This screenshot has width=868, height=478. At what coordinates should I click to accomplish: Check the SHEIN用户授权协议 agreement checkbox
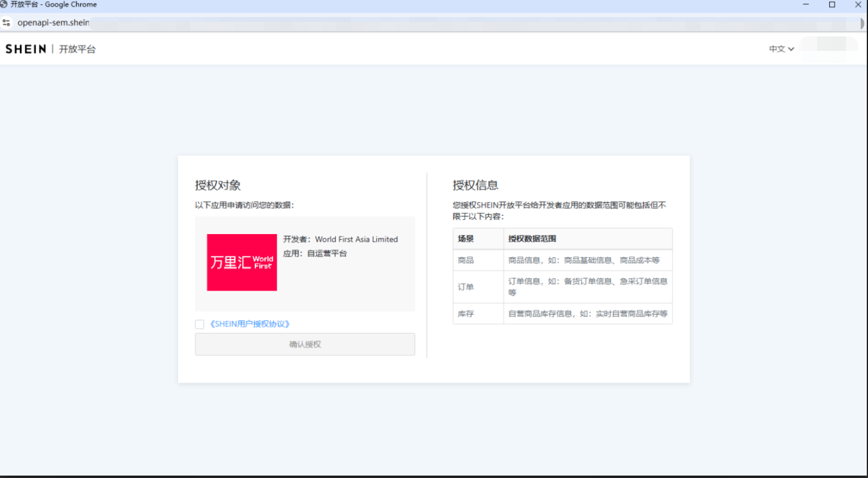pyautogui.click(x=199, y=325)
